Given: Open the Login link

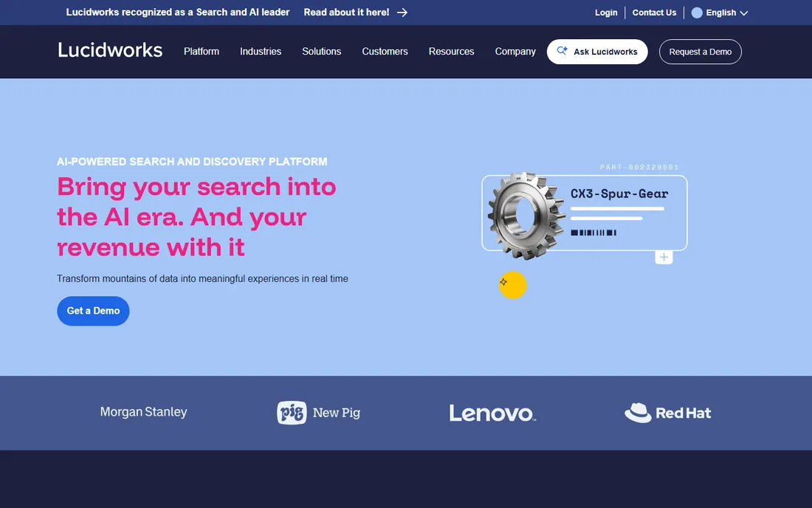Looking at the screenshot, I should click(x=606, y=13).
